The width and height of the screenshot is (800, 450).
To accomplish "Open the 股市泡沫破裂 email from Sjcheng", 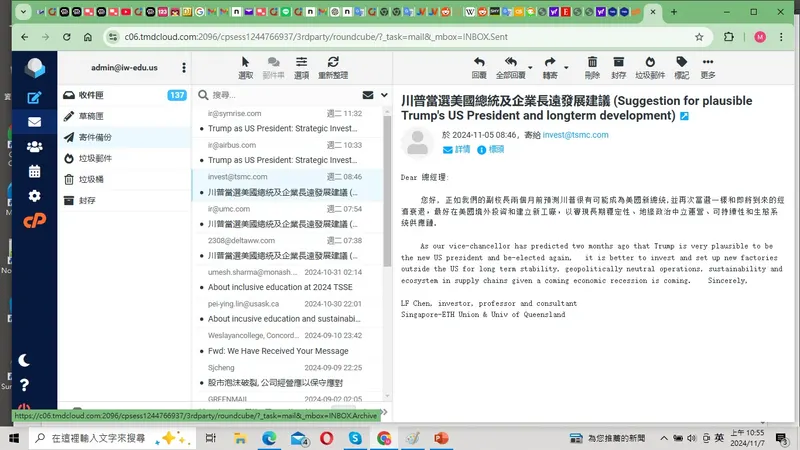I will click(287, 375).
